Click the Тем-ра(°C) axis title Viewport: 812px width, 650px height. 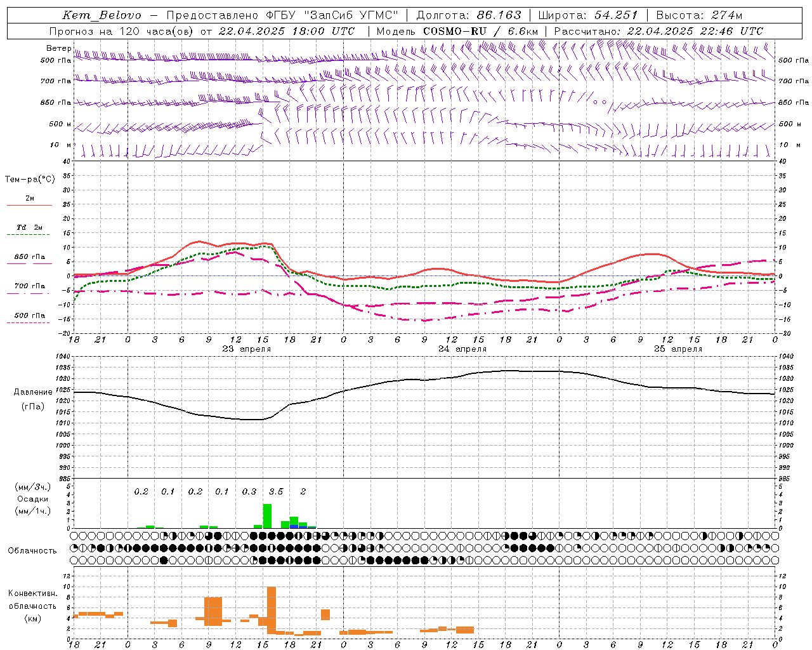pos(30,180)
